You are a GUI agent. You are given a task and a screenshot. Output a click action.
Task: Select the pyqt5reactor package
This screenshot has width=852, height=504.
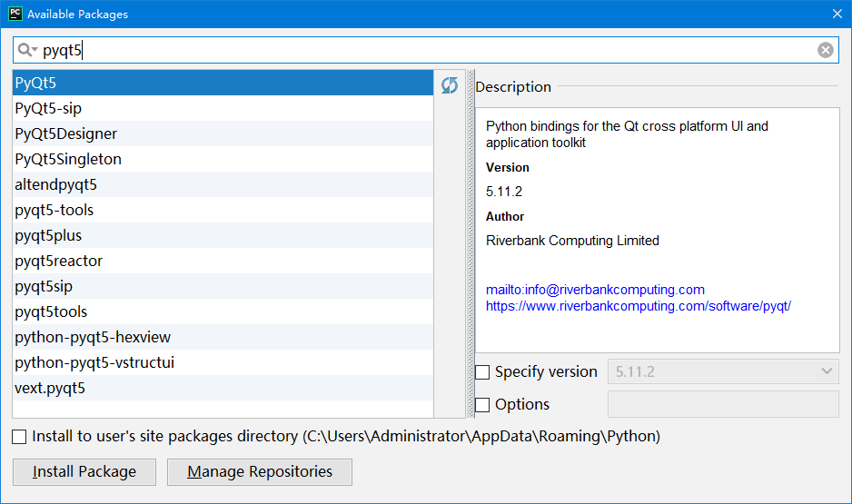click(x=223, y=261)
